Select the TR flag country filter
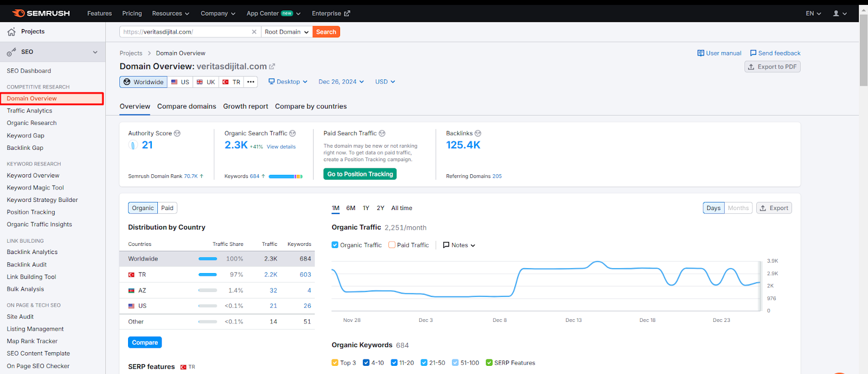The height and width of the screenshot is (374, 868). [x=231, y=82]
